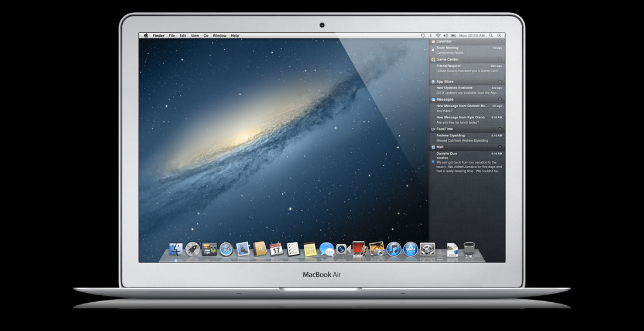Screen dimensions: 644x331
Task: Click the Mon 10:50 AM clock
Action: tap(472, 36)
